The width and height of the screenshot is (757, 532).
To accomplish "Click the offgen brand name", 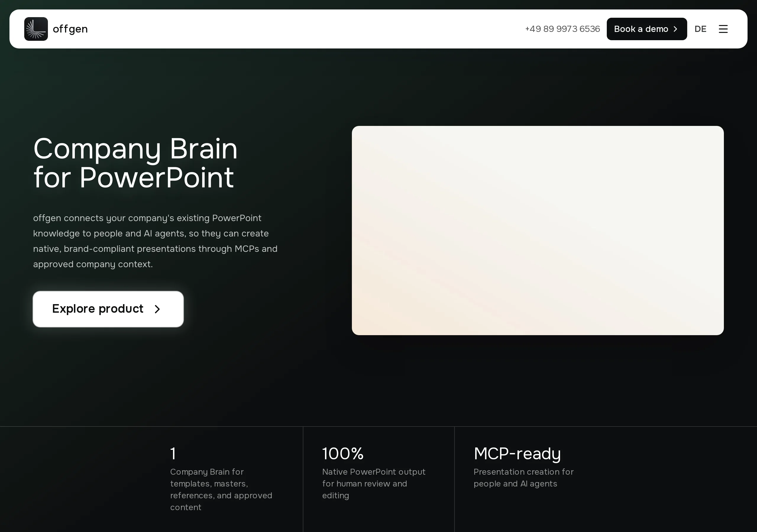I will tap(70, 29).
